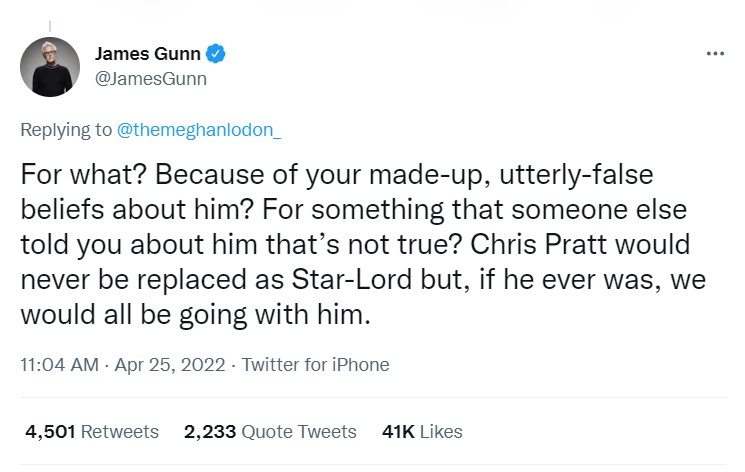Click the closing phrase going with him
745x472 pixels.
click(x=275, y=315)
